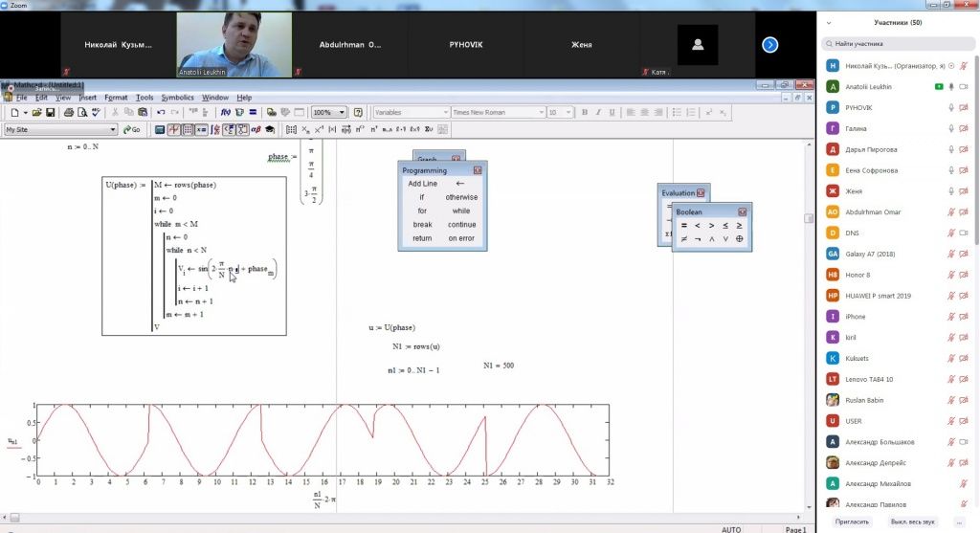This screenshot has width=980, height=533.
Task: Toggle Bold text formatting
Action: 585,112
